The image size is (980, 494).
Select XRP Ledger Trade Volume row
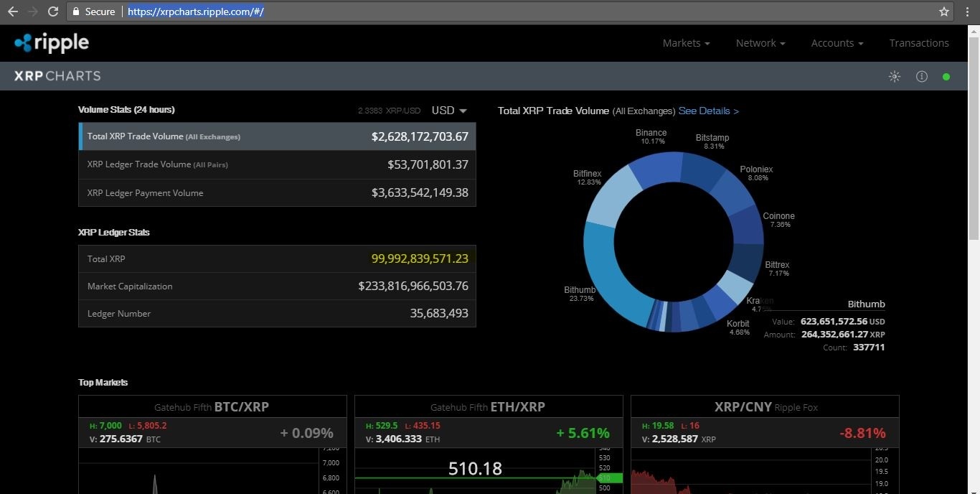[277, 164]
